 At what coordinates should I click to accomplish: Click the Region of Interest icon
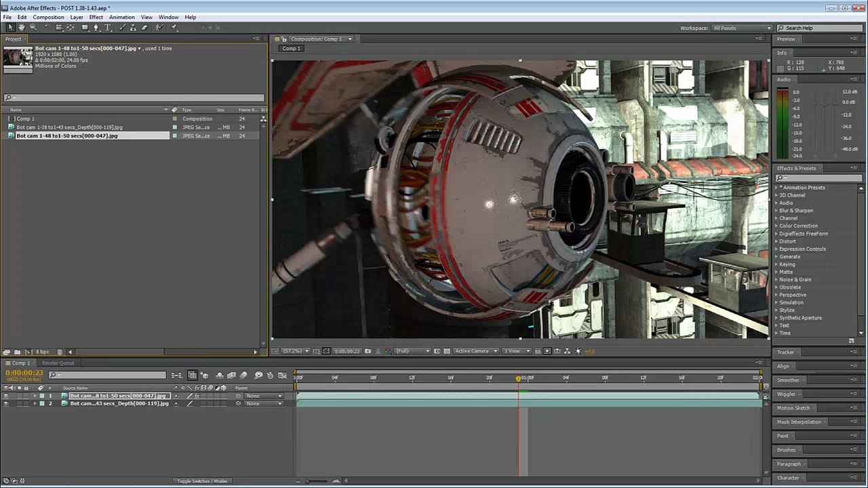[437, 351]
